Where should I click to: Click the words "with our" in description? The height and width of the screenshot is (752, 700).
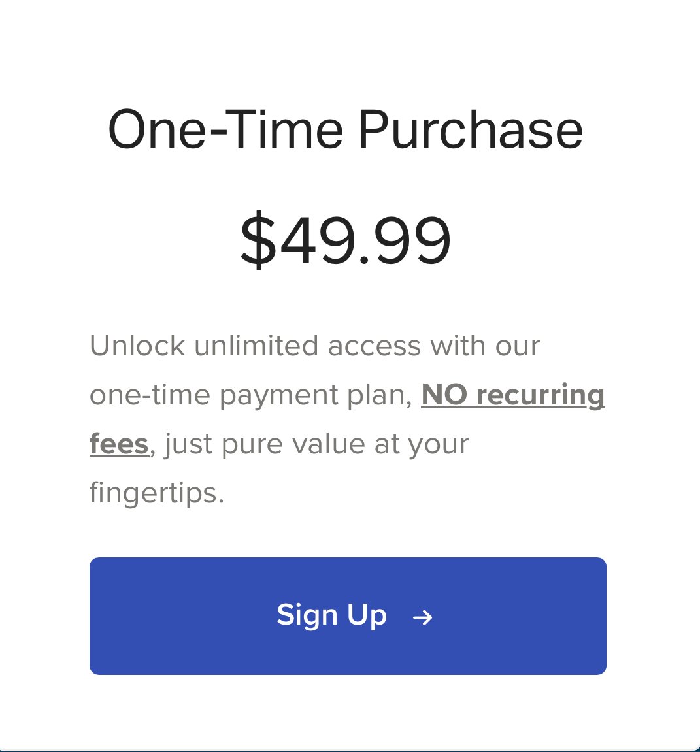[485, 346]
